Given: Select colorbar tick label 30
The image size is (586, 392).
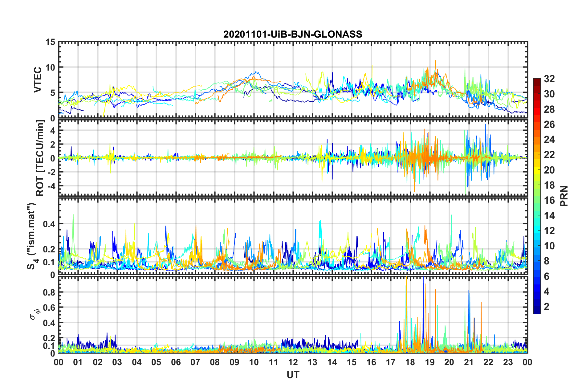Looking at the screenshot, I should [549, 94].
